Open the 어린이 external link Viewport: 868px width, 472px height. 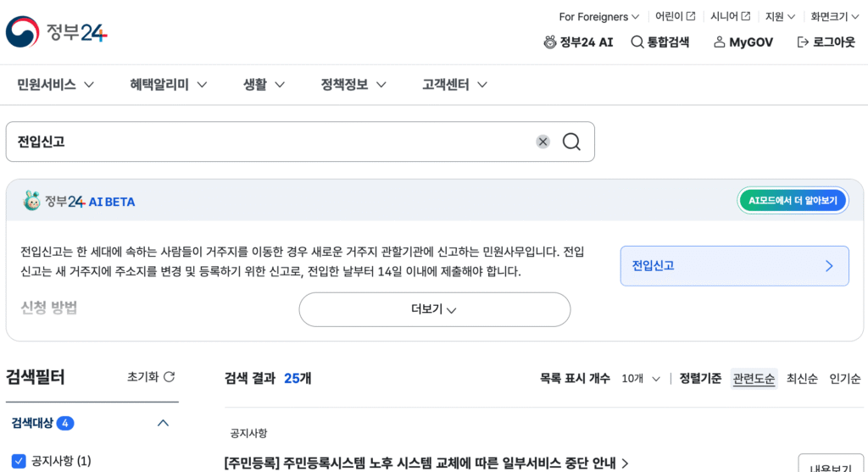tap(675, 17)
